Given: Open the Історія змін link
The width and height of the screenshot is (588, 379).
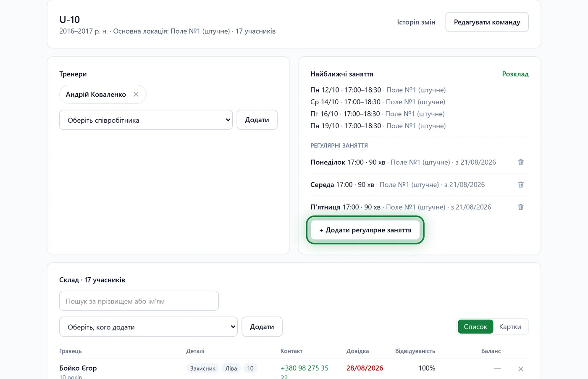Looking at the screenshot, I should [416, 22].
